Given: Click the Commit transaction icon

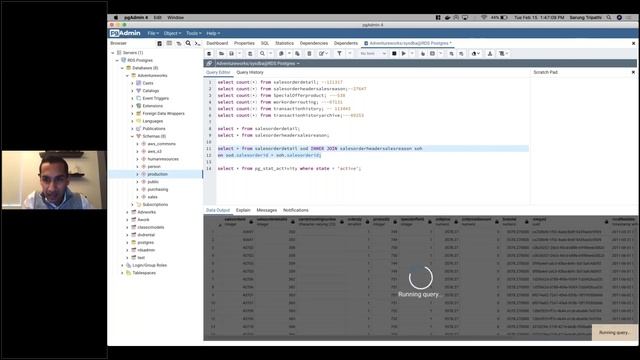Looking at the screenshot, I should pos(451,53).
